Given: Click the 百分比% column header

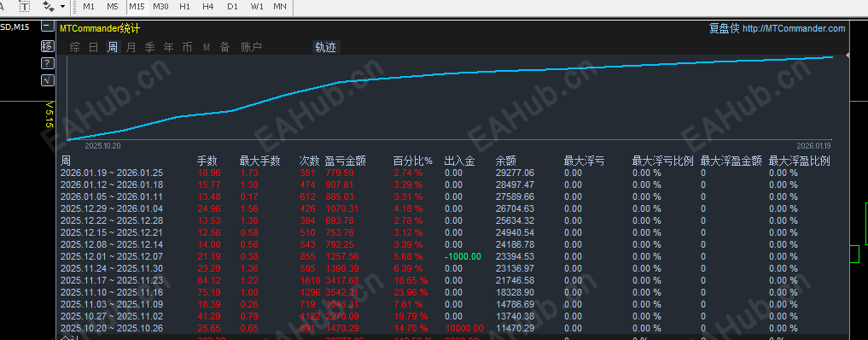Looking at the screenshot, I should [x=413, y=161].
